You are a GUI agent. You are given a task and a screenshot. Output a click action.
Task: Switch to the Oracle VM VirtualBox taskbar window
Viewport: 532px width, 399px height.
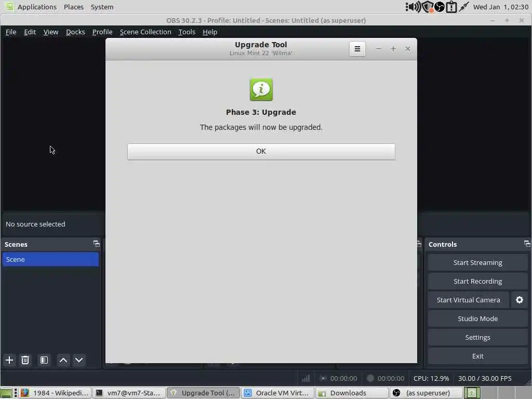pos(277,393)
